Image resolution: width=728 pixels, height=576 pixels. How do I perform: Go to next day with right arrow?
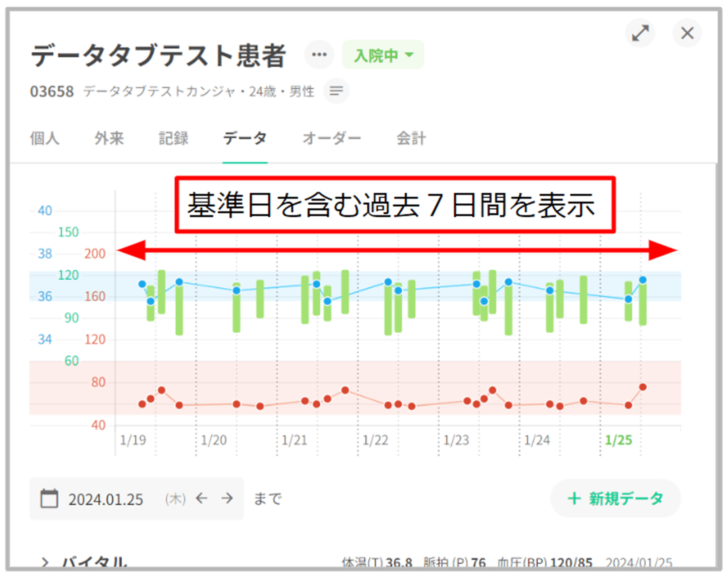coord(227,498)
